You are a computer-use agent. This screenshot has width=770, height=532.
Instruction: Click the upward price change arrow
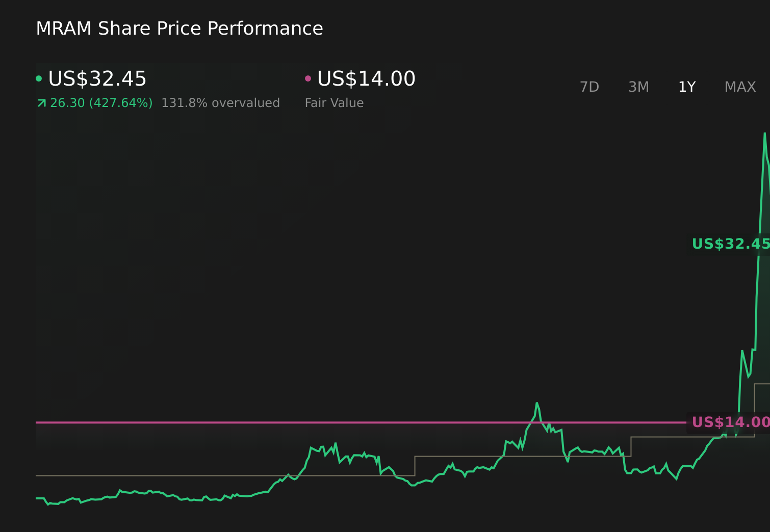(42, 103)
